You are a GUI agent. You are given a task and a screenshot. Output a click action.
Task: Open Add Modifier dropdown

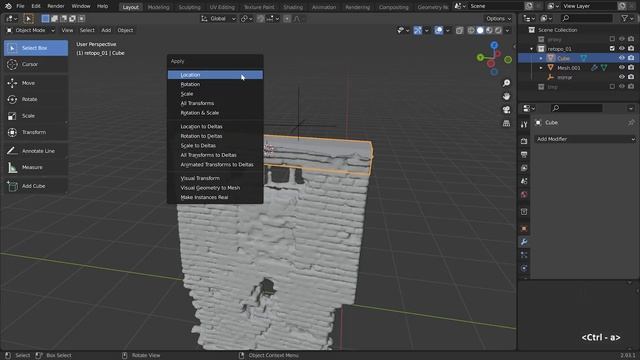[x=586, y=139]
